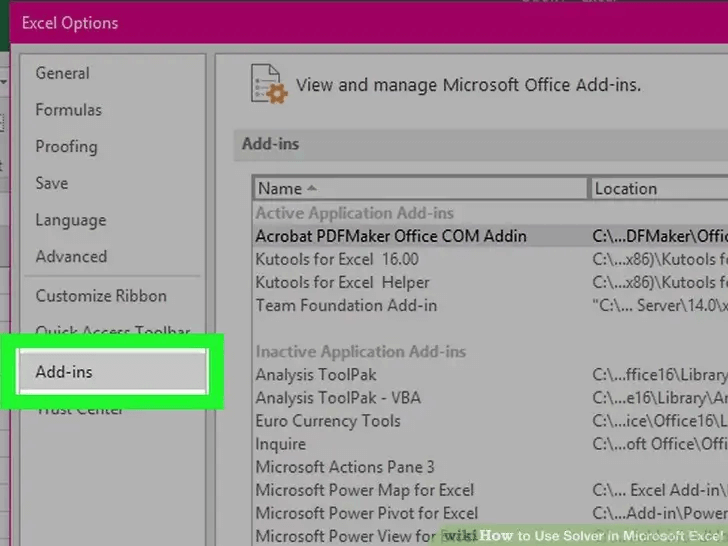Click location cell of Team Foundation Add-in

pyautogui.click(x=660, y=306)
